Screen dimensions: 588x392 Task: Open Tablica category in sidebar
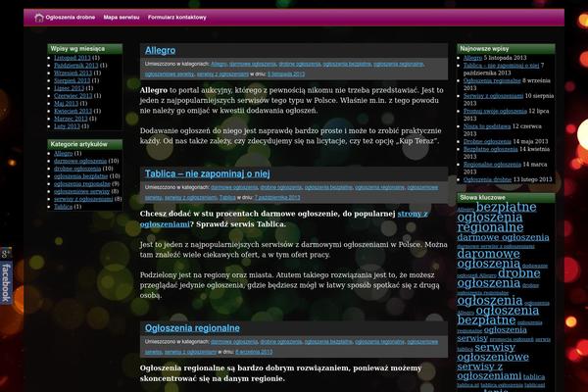coord(63,207)
